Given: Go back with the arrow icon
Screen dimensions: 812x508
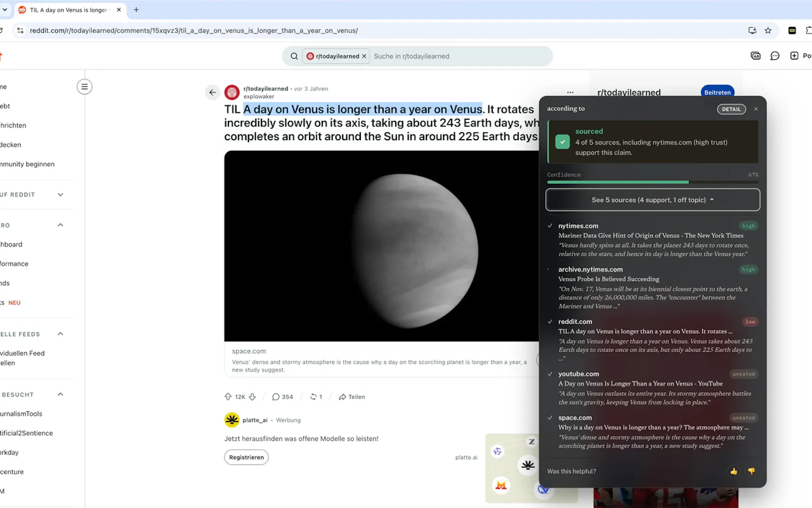Looking at the screenshot, I should pos(213,92).
